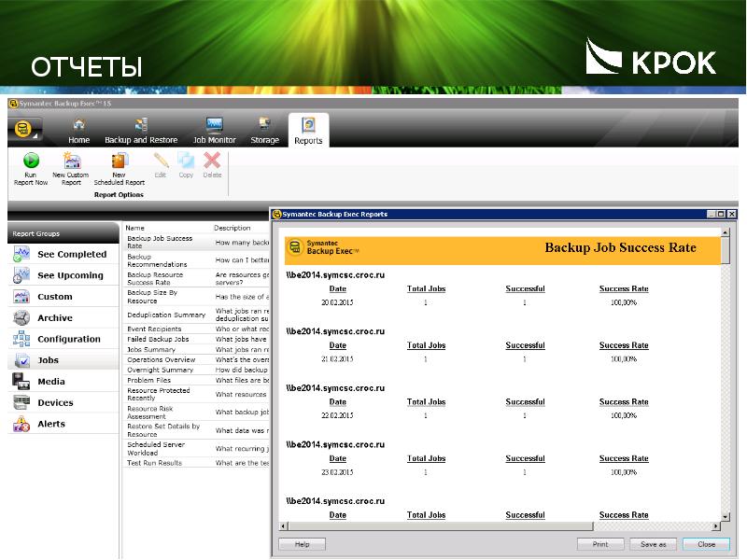Image resolution: width=747 pixels, height=560 pixels.
Task: Select the Overnight Summary report
Action: 196,370
